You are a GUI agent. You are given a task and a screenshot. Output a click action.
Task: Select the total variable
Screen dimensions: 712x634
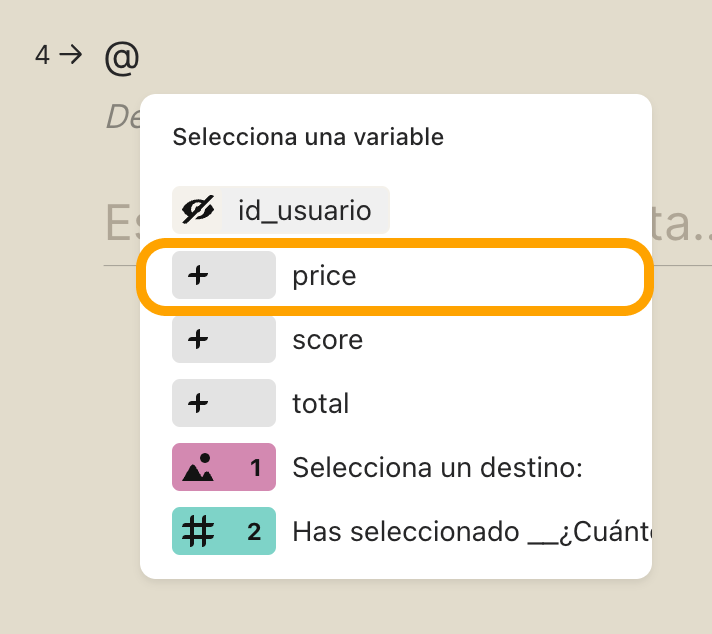pos(395,403)
